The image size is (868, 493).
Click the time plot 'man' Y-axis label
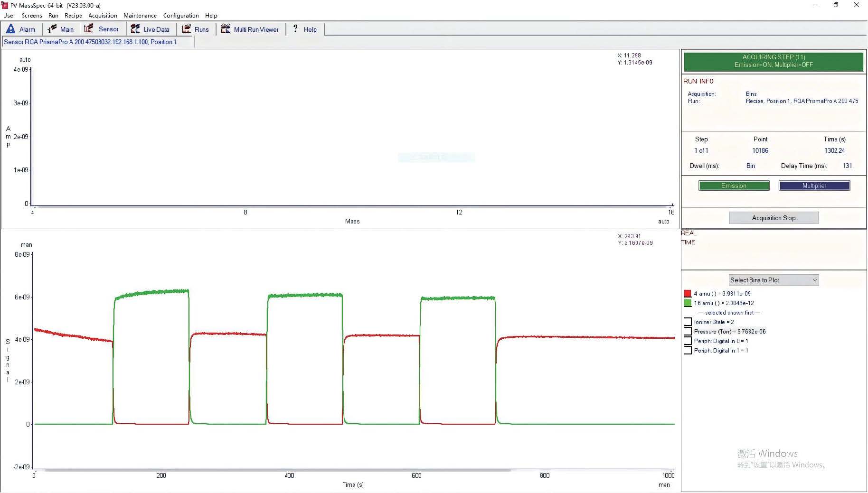pyautogui.click(x=27, y=245)
